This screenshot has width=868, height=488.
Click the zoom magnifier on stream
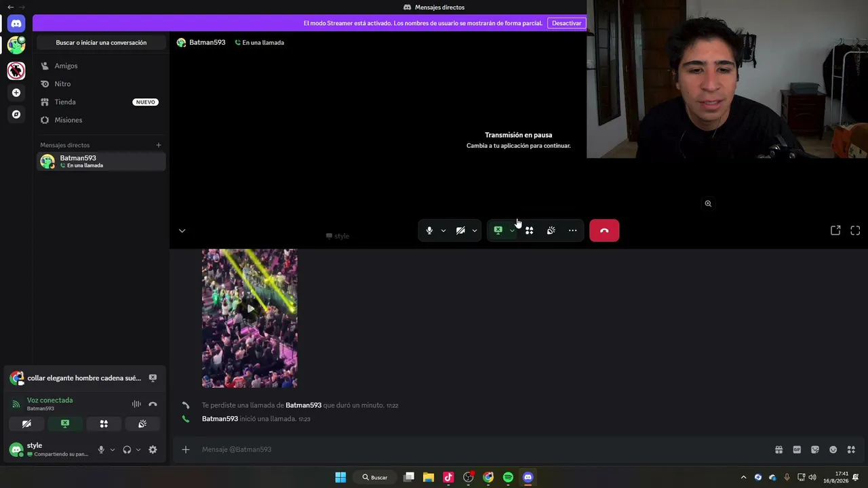(708, 203)
